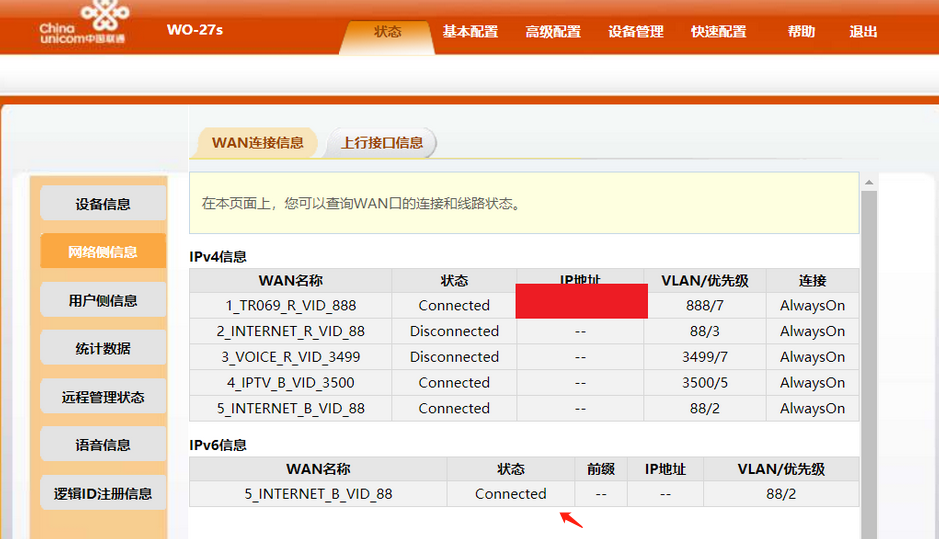The image size is (939, 539).
Task: Go to 高级配置 menu
Action: click(x=553, y=32)
